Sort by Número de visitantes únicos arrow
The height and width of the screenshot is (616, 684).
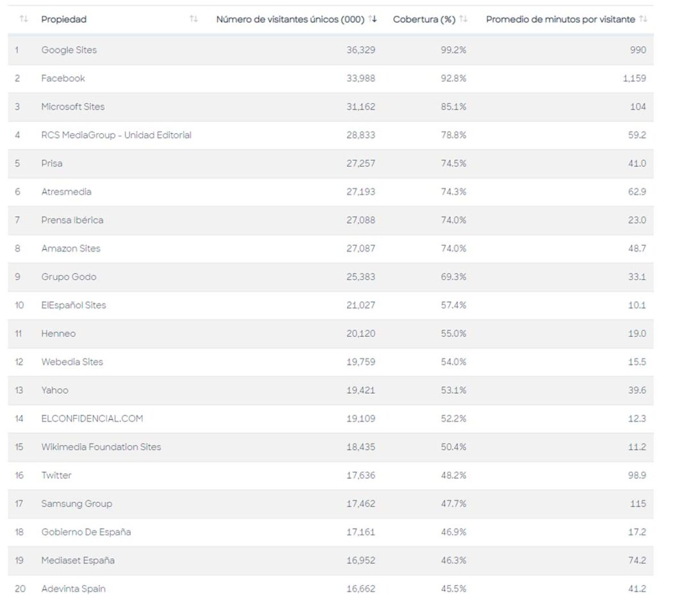[x=373, y=19]
